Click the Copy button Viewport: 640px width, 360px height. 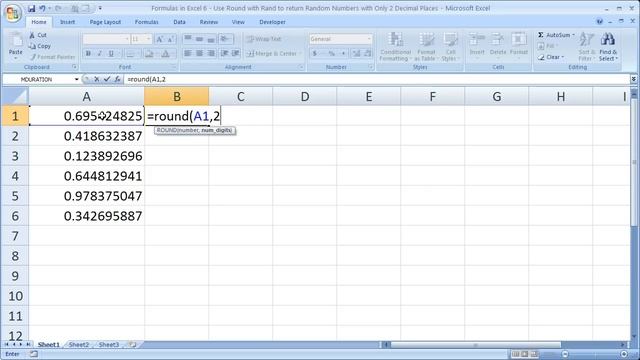pyautogui.click(x=40, y=46)
